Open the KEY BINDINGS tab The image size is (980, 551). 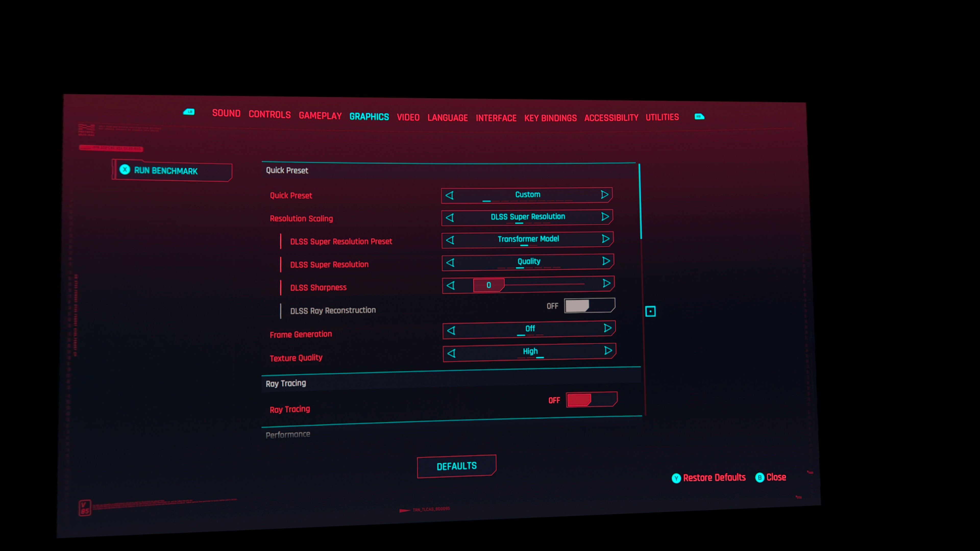pos(550,118)
